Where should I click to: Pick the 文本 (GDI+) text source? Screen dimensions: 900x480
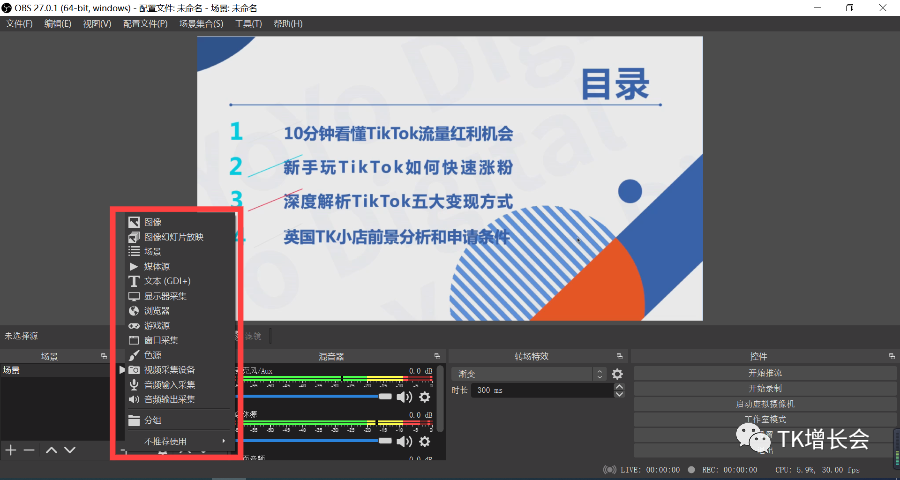[179, 281]
